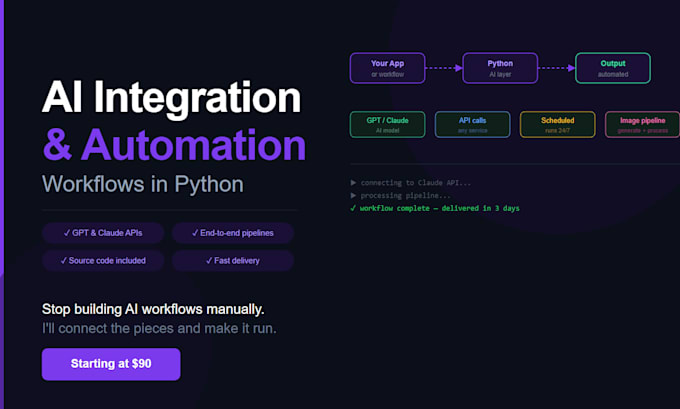Select the 'GPT / Claude' AI model card
This screenshot has height=409, width=680.
387,124
